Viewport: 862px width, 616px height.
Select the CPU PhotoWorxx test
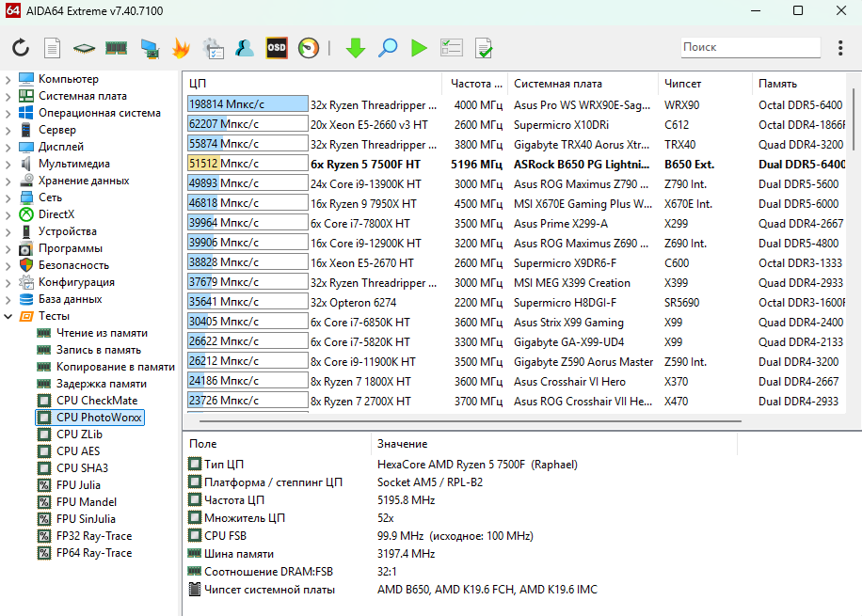99,418
